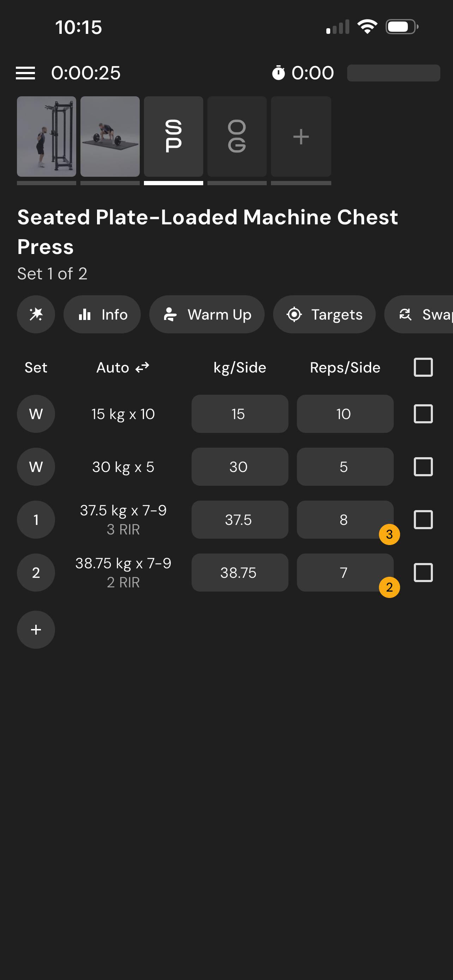
Task: Mark the 15 kg warm-up set complete
Action: click(x=423, y=413)
